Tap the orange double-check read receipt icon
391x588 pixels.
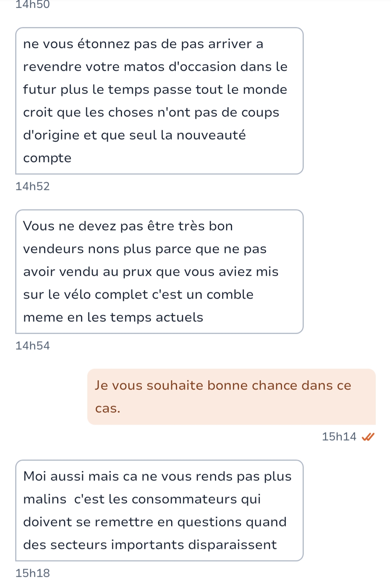coord(368,437)
